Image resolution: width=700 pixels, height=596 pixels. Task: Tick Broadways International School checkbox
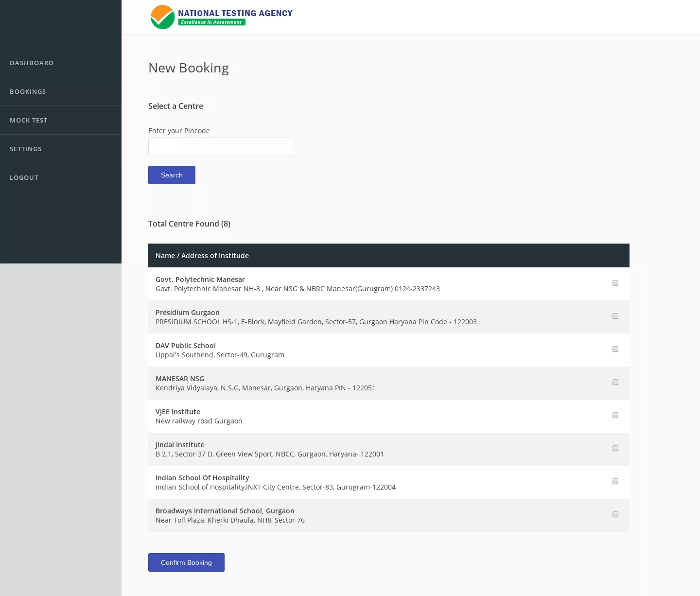coord(615,514)
